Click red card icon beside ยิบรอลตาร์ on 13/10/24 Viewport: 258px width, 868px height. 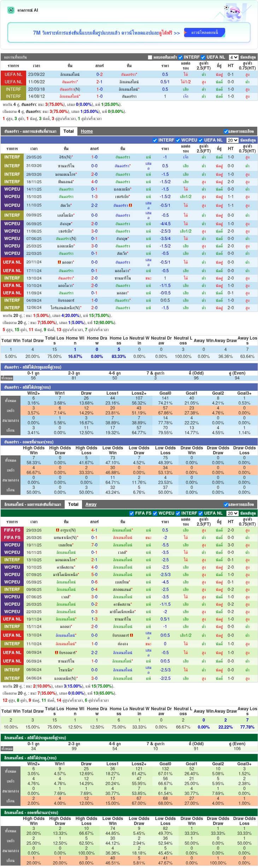tap(131, 635)
